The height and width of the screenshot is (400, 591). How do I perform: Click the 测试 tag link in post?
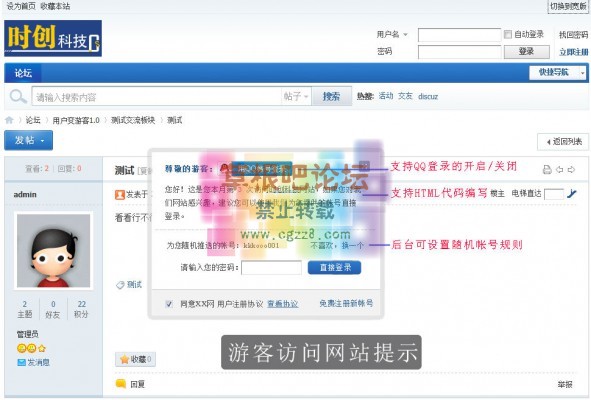click(135, 285)
